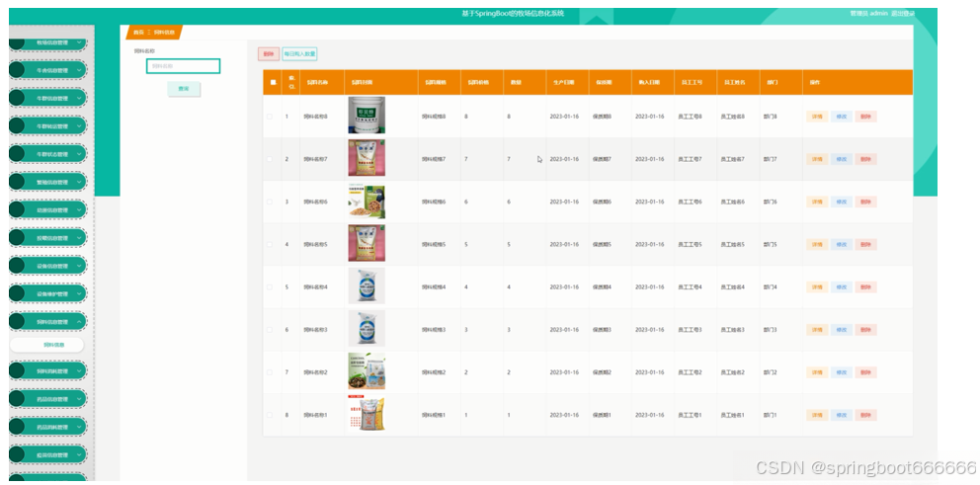Expand the 牛群信息管理 sidebar chevron

[79, 98]
